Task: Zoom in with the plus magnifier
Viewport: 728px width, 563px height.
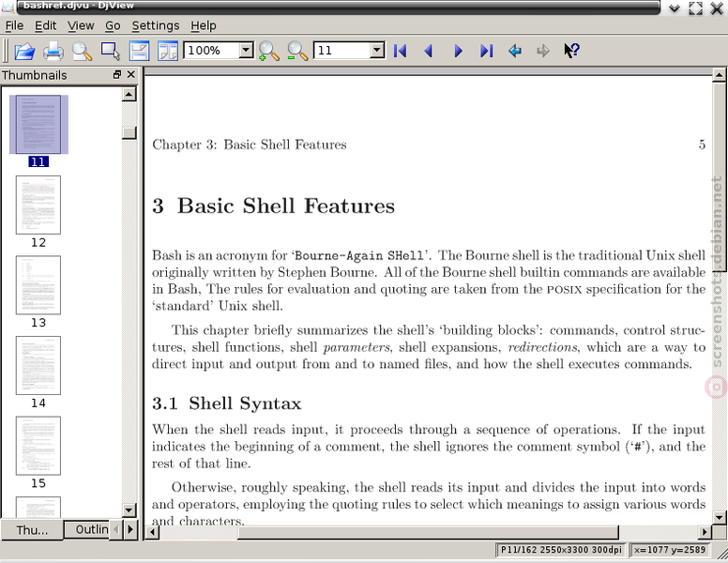Action: [x=269, y=51]
